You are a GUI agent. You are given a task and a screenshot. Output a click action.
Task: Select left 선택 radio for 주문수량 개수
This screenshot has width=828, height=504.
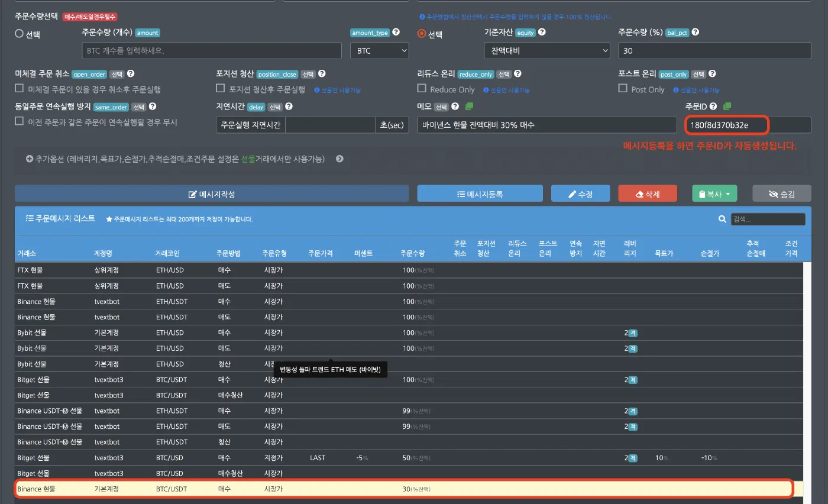19,34
